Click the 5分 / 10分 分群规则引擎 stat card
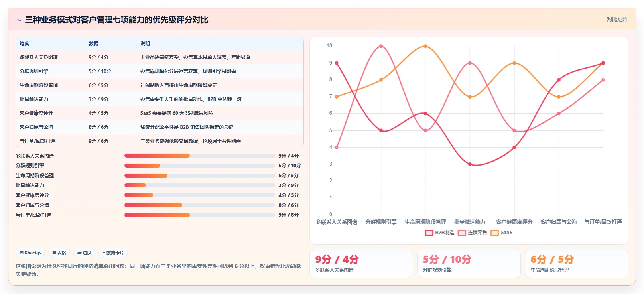 [x=469, y=263]
